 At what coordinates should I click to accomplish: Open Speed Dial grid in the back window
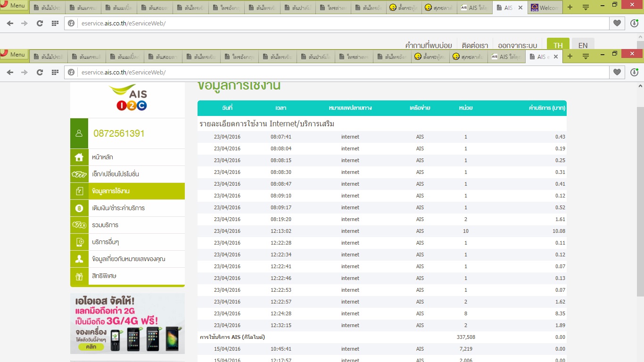55,23
